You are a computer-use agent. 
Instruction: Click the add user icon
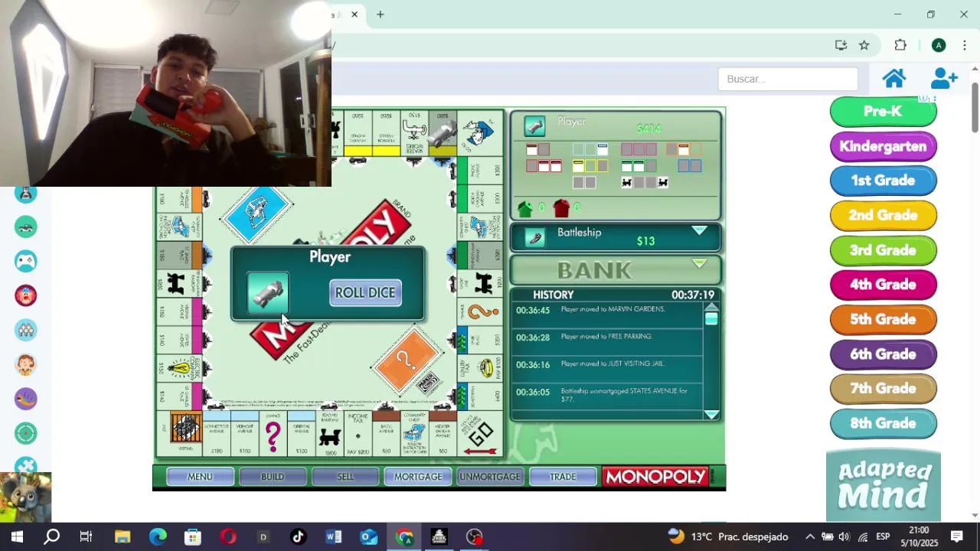(944, 78)
